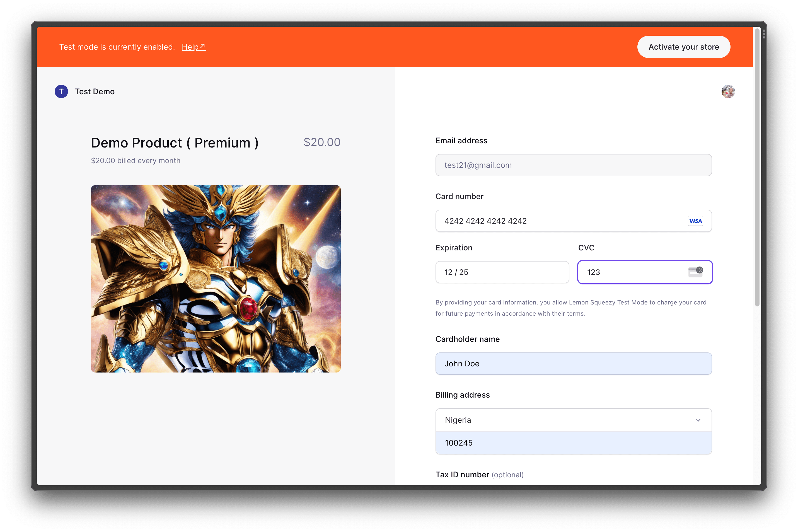798x532 pixels.
Task: Click the Billing address label
Action: (463, 395)
